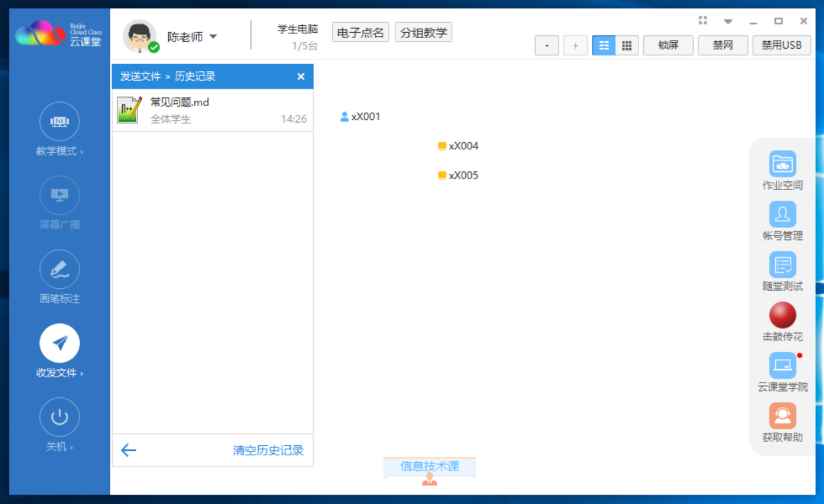Select the 画笔标注 pen annotation tool
Image resolution: width=824 pixels, height=504 pixels.
point(59,270)
